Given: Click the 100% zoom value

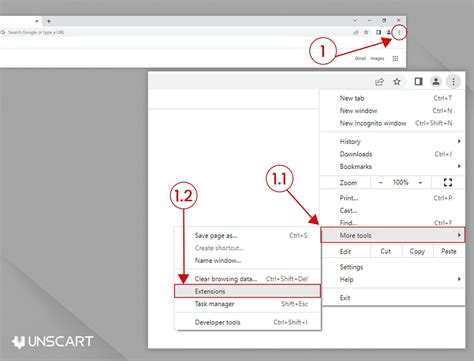Looking at the screenshot, I should pos(400,182).
